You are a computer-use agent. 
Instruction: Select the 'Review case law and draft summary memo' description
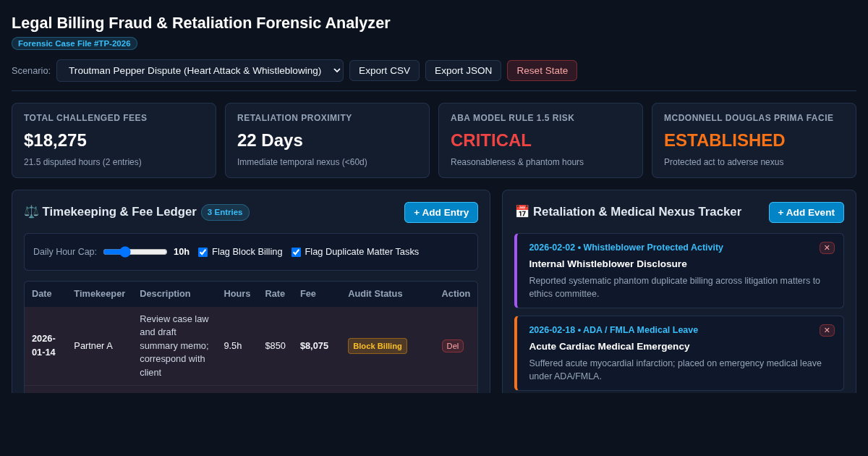(174, 346)
